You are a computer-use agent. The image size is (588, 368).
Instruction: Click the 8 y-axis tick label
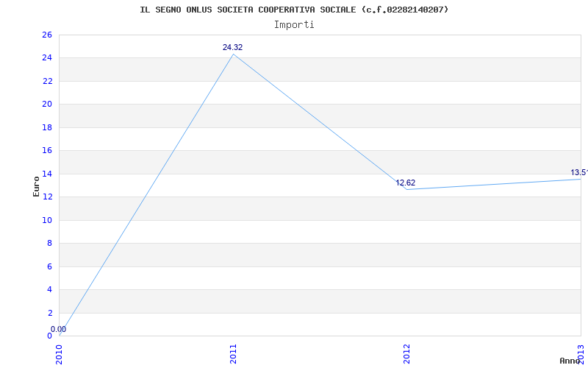tap(50, 244)
